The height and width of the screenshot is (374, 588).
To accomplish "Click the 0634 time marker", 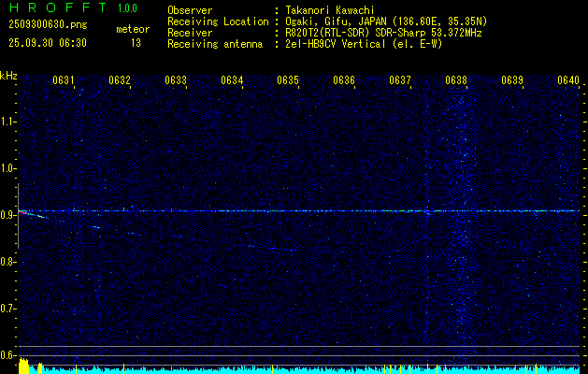I will (x=232, y=80).
